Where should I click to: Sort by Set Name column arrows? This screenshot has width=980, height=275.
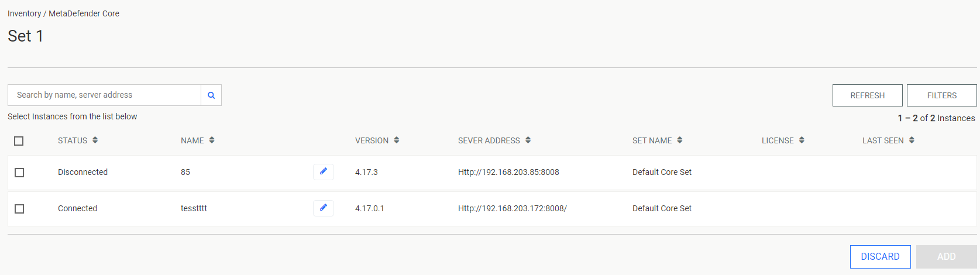[680, 140]
